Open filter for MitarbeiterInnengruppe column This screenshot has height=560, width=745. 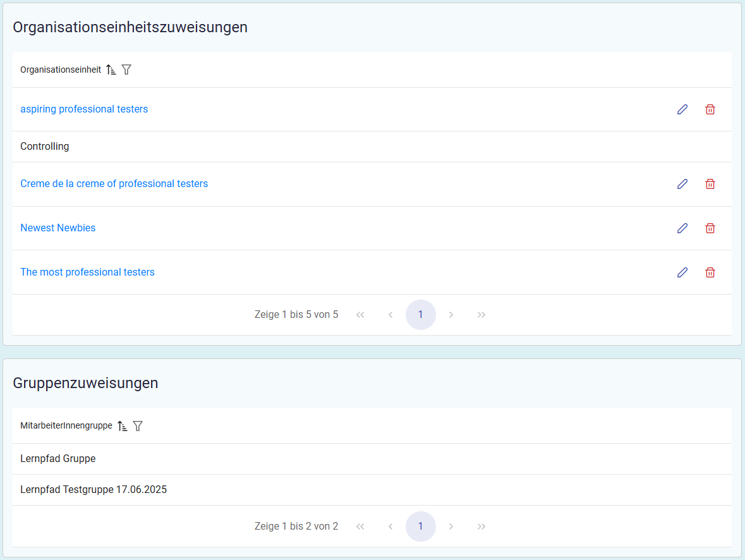click(138, 426)
